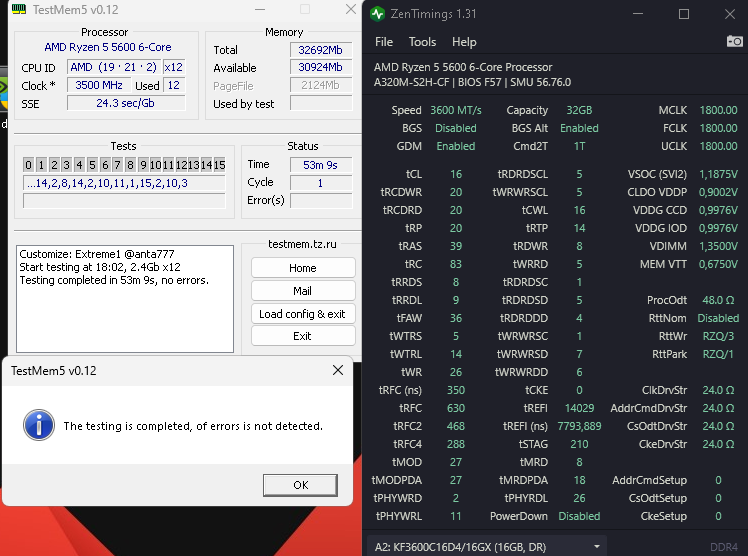
Task: Select test number 12 box
Action: click(x=181, y=165)
